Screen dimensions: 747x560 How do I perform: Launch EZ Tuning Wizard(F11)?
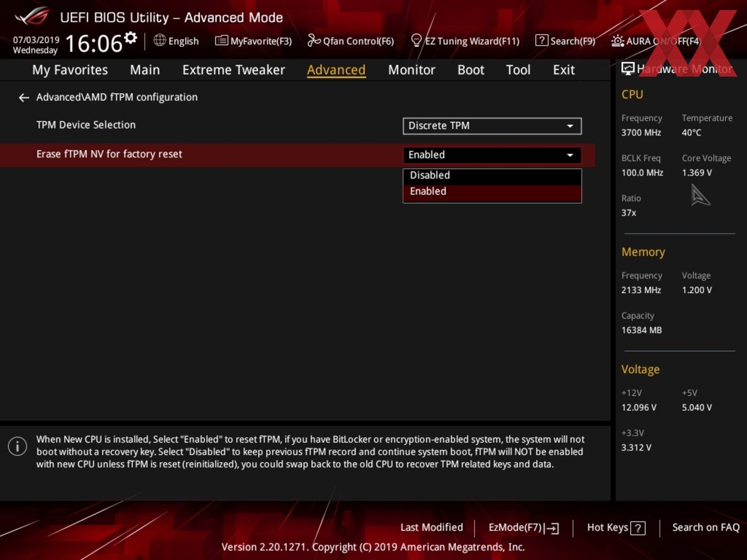(465, 41)
